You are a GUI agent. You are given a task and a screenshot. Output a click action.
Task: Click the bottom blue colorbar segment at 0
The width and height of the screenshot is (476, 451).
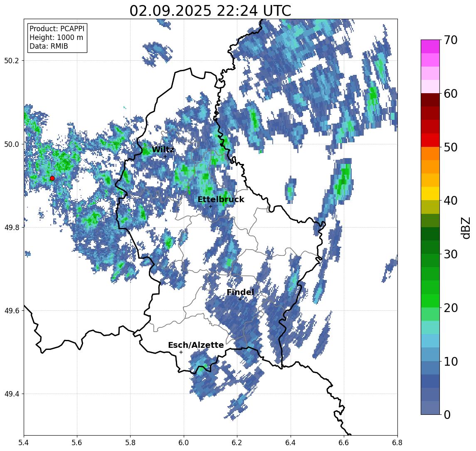(x=430, y=408)
